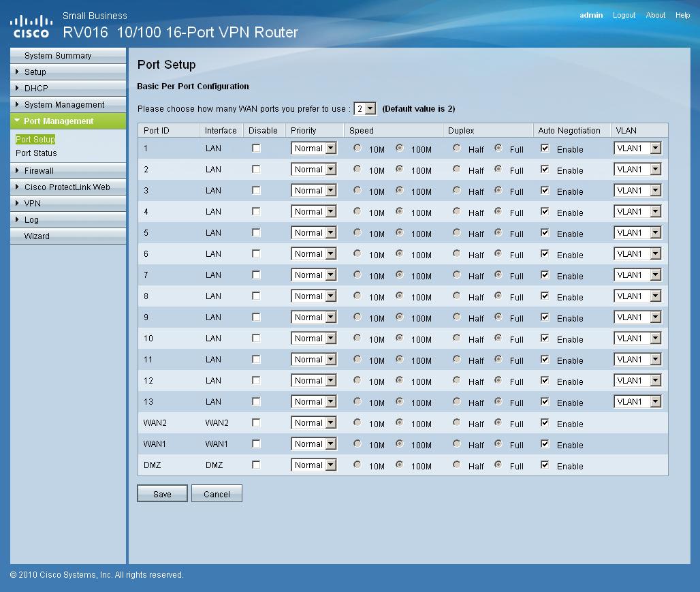
Task: Click the Cisco logo
Action: coord(31,27)
